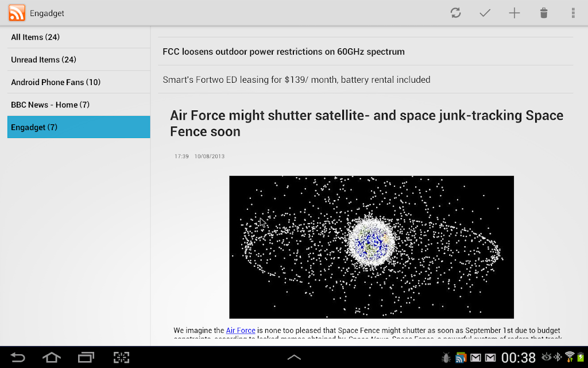
Task: Tap the Bluetooth status icon
Action: [x=558, y=356]
